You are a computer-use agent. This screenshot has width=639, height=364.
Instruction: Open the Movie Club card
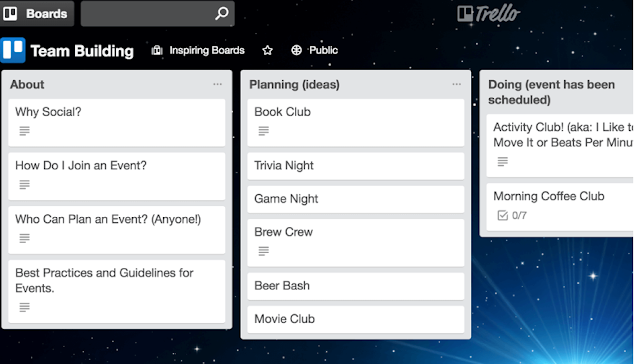tap(356, 319)
